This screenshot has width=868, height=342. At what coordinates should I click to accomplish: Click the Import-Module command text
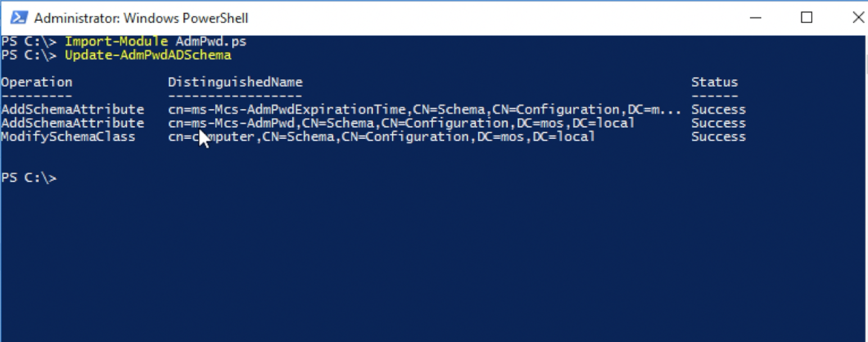point(116,42)
